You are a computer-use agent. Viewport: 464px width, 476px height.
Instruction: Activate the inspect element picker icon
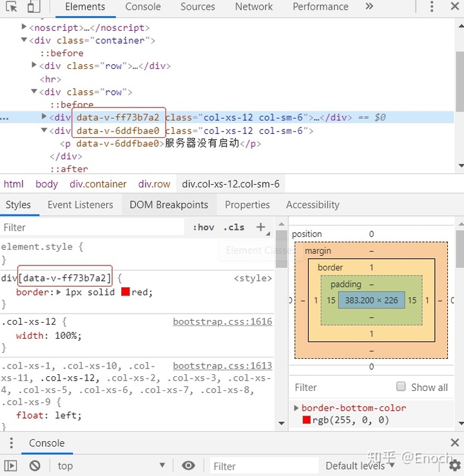(x=12, y=6)
